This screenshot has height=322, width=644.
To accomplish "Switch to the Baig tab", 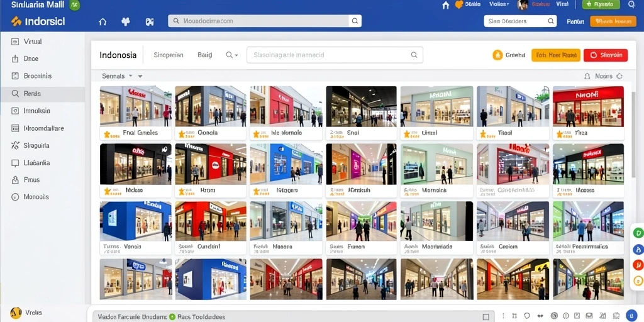I will [x=204, y=55].
